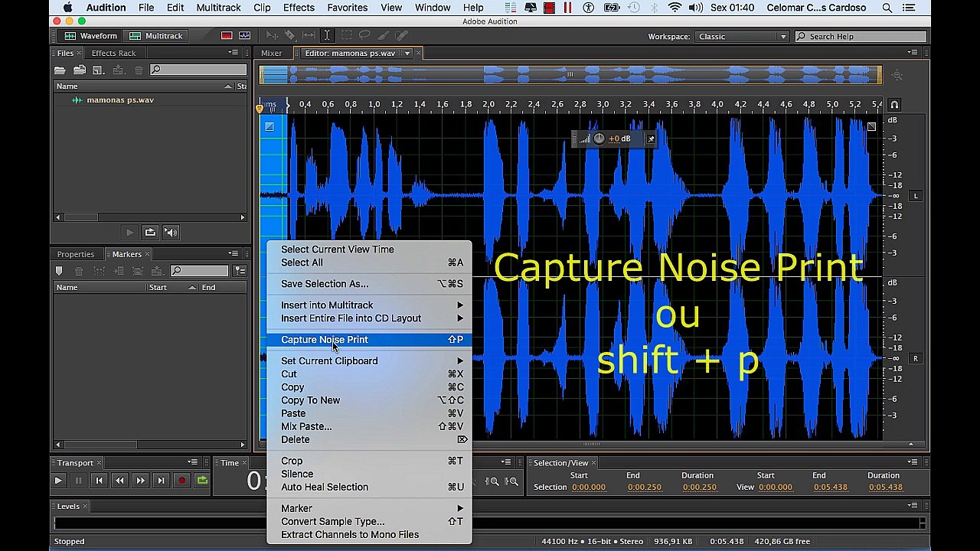Open the Markers panel options menu
980x551 pixels.
coord(233,254)
